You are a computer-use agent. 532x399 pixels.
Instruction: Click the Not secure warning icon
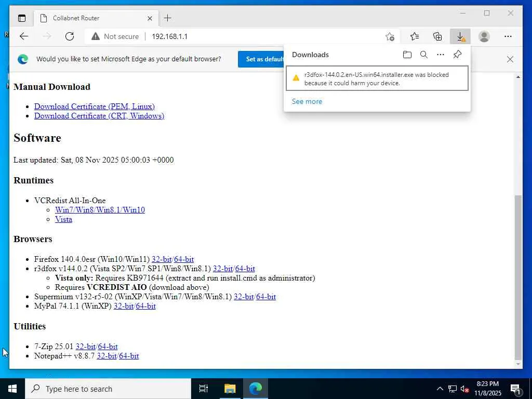point(96,36)
